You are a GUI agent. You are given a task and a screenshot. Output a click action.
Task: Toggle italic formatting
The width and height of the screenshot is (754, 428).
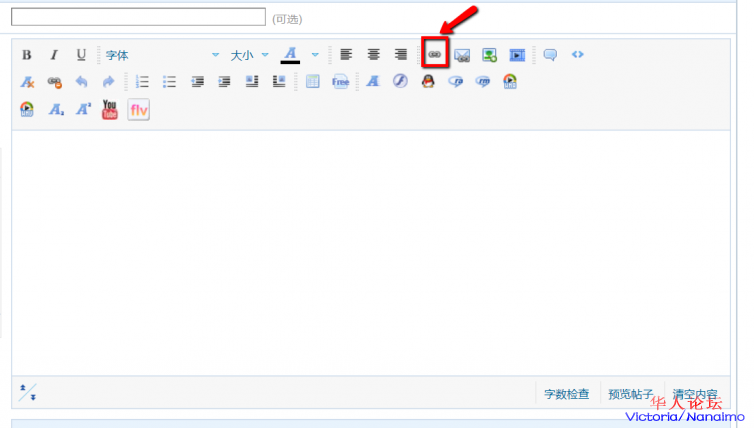pos(54,55)
